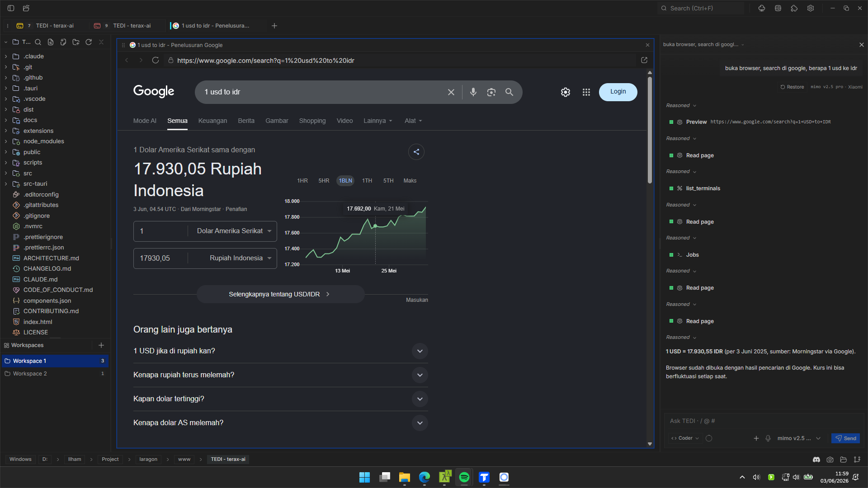
Task: Open the Google apps grid
Action: point(586,92)
